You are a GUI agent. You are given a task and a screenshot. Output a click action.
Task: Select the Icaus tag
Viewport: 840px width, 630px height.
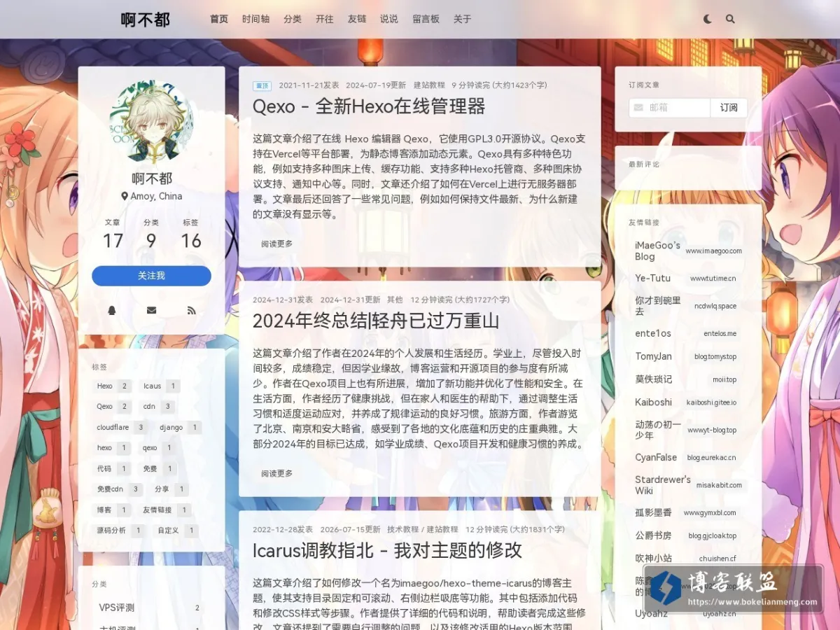point(160,386)
